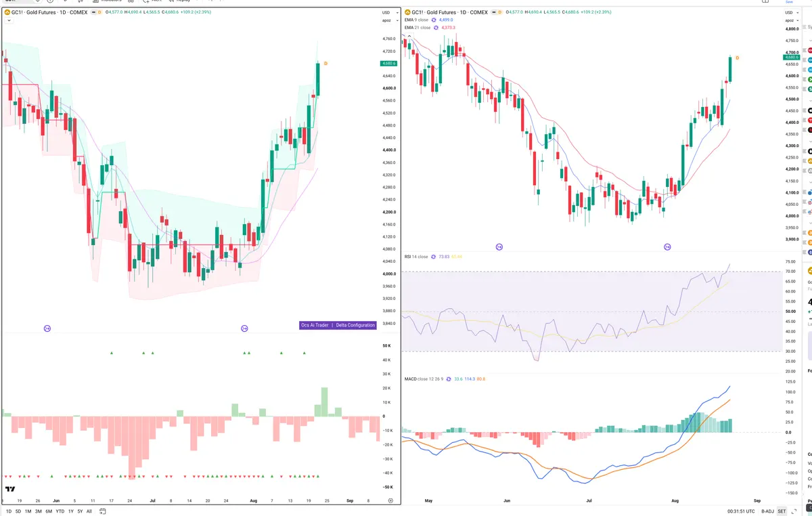Click the left chart market status D badge in header
The image size is (812, 516).
(99, 12)
